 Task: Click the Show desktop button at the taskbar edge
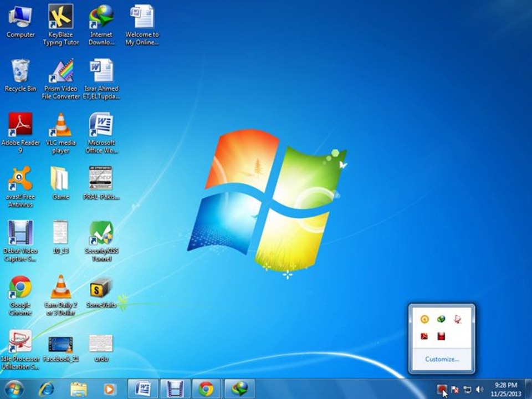coord(528,389)
